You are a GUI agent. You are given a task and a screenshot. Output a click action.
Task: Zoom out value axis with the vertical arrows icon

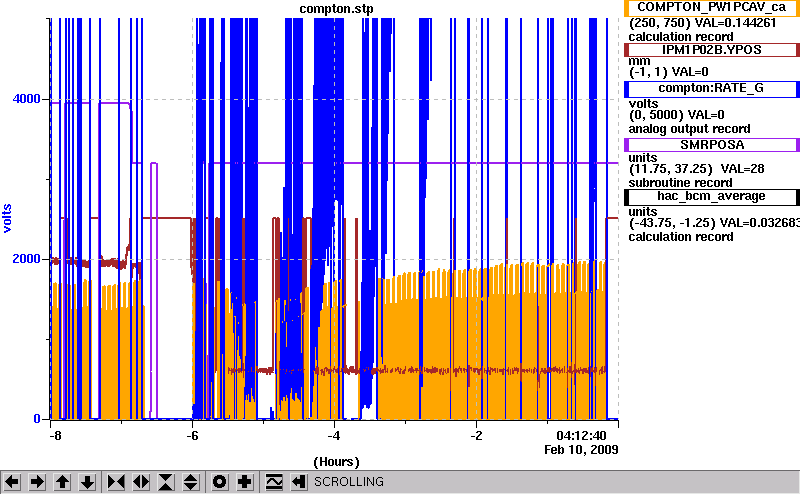tap(191, 482)
